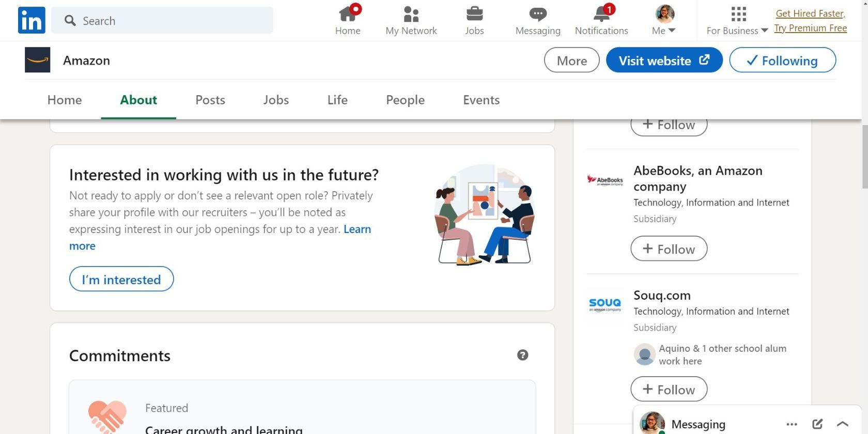Switch to the Posts tab
This screenshot has height=434, width=868.
click(x=210, y=100)
